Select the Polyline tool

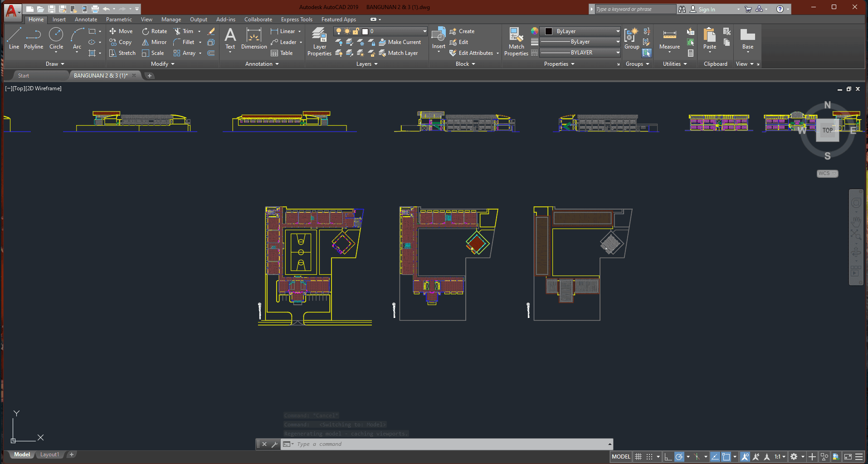[x=34, y=38]
